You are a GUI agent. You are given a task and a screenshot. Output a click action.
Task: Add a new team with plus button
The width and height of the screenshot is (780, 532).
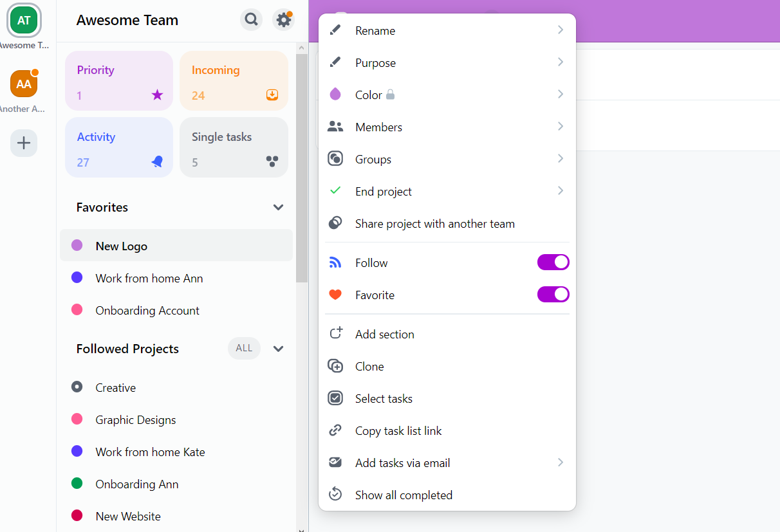(24, 143)
